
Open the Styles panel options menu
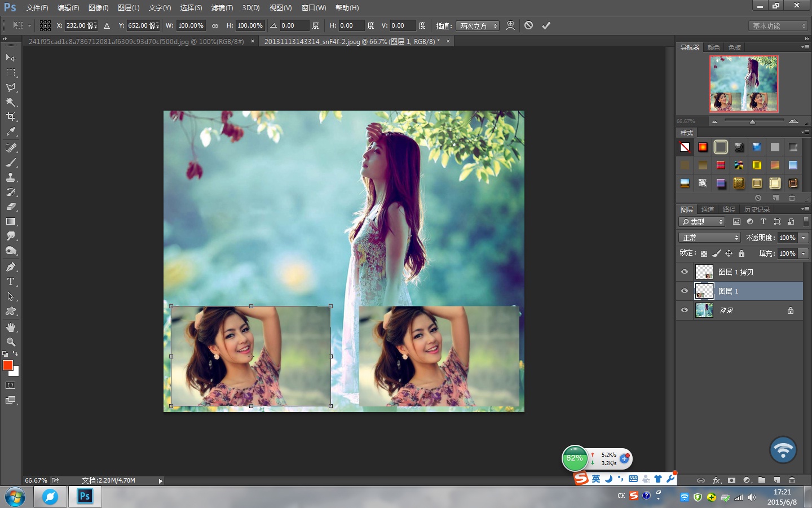coord(805,133)
